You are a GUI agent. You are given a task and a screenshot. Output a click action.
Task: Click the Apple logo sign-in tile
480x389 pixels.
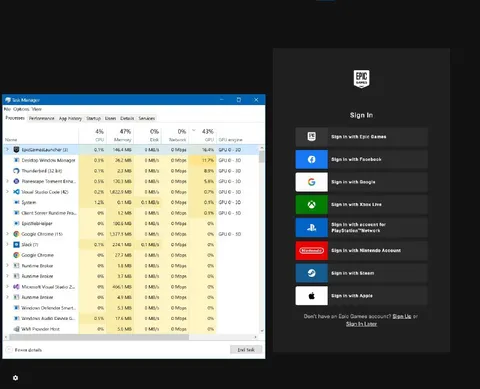coord(311,296)
